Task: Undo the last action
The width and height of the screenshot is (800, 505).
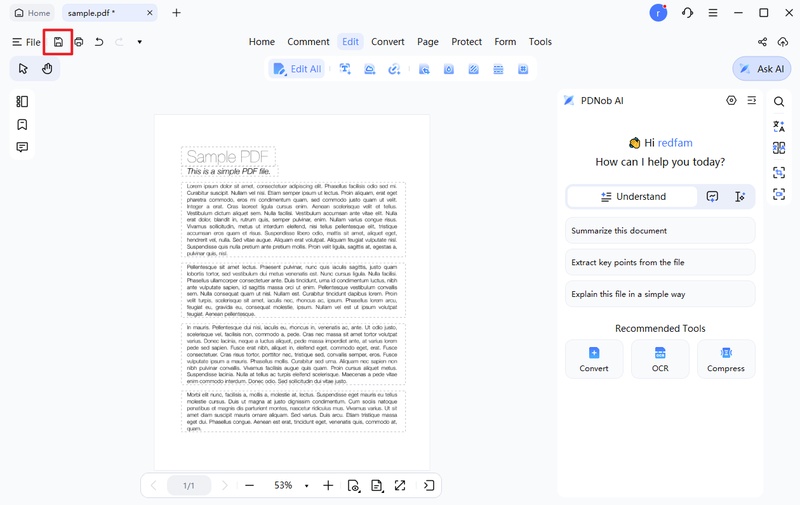Action: point(99,42)
